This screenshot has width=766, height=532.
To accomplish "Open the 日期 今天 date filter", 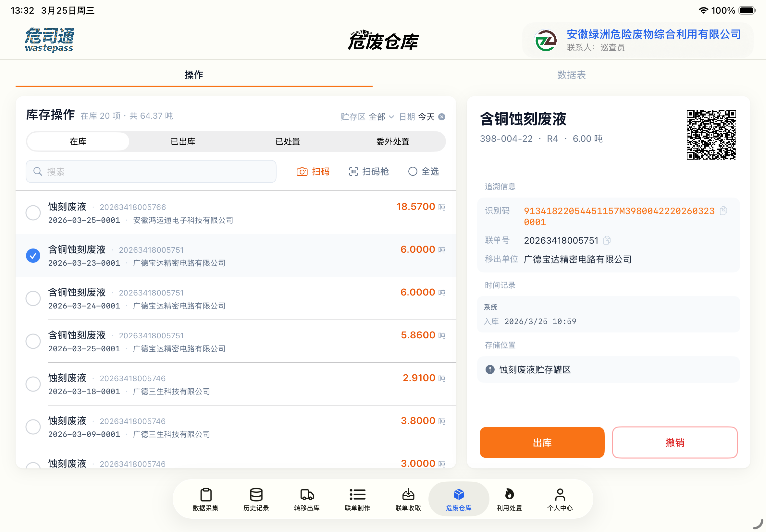I will click(417, 117).
